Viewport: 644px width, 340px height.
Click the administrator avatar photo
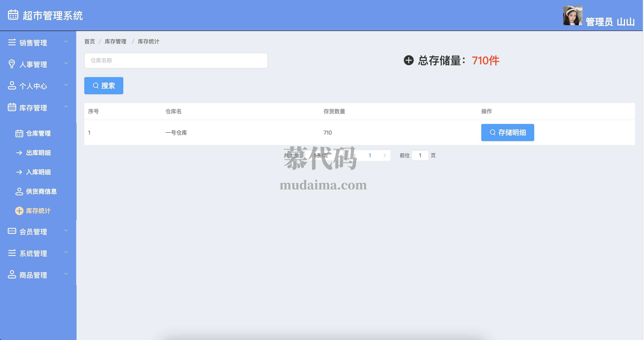(572, 15)
